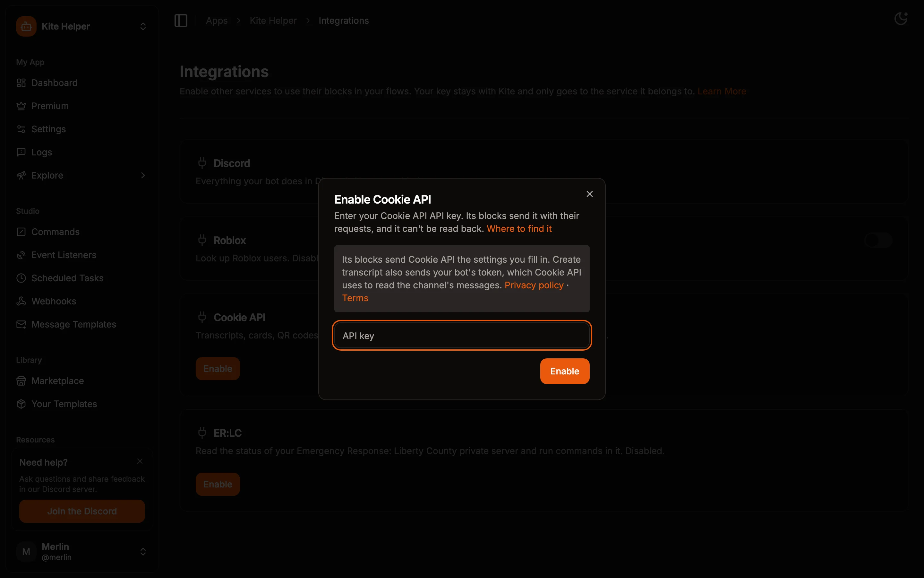Select the Integrations breadcrumb text
The height and width of the screenshot is (578, 924).
coord(344,21)
